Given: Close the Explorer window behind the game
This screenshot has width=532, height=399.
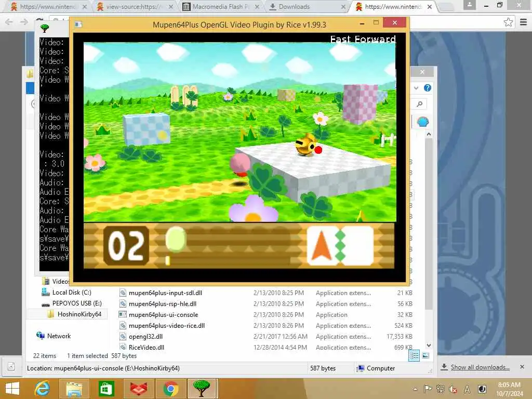Looking at the screenshot, I should pyautogui.click(x=422, y=72).
